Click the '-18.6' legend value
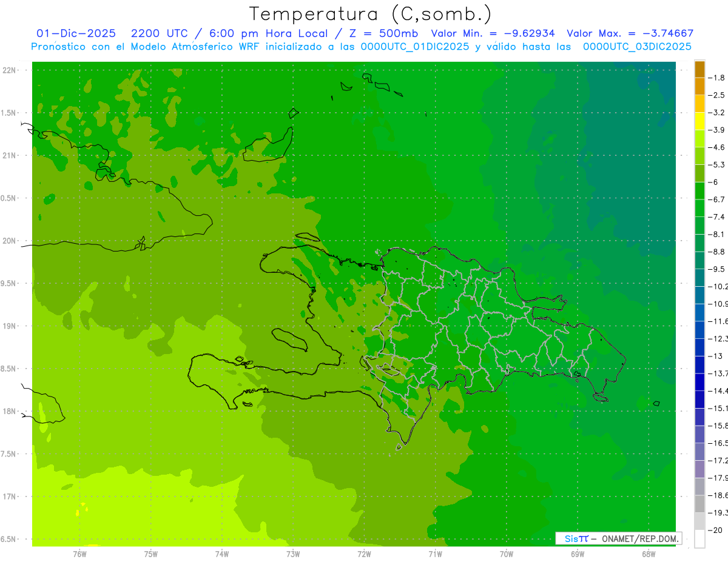 tap(718, 496)
